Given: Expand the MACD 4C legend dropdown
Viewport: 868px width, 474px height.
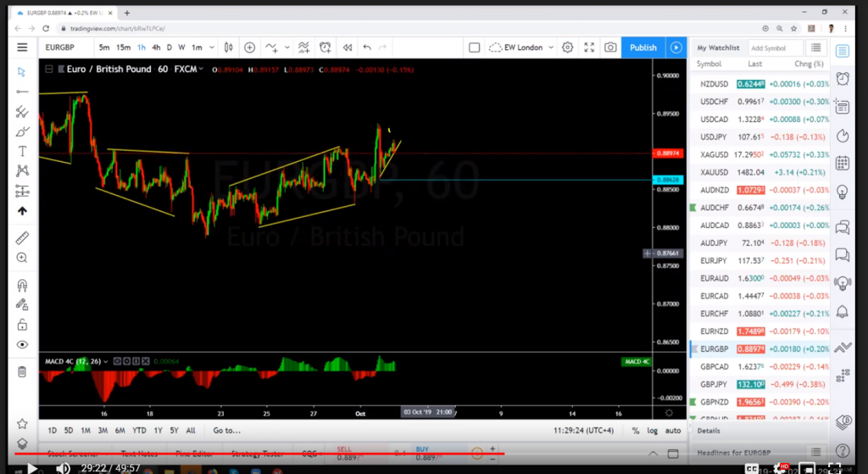Looking at the screenshot, I should click(105, 361).
